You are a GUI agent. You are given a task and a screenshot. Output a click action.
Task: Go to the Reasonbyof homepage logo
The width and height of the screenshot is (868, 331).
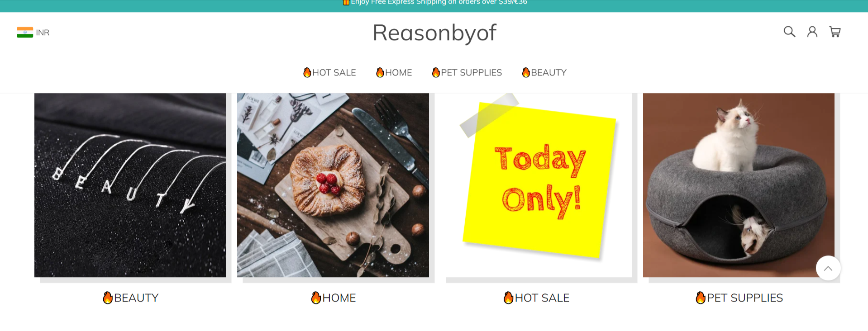434,33
